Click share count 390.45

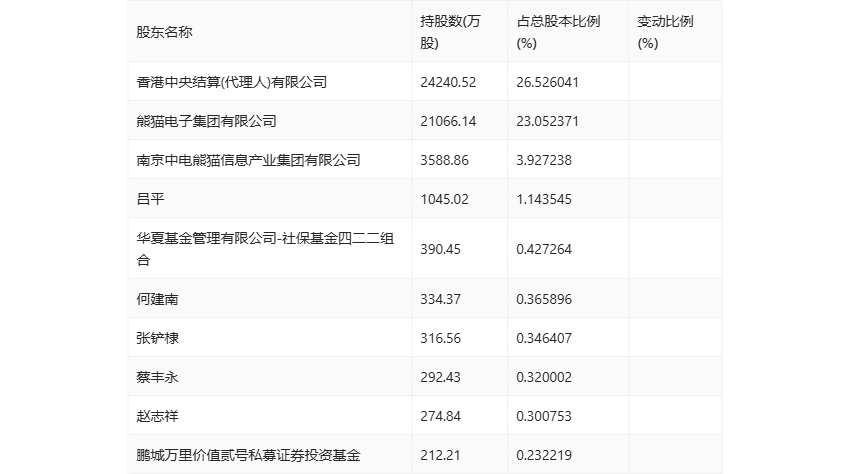coord(441,249)
